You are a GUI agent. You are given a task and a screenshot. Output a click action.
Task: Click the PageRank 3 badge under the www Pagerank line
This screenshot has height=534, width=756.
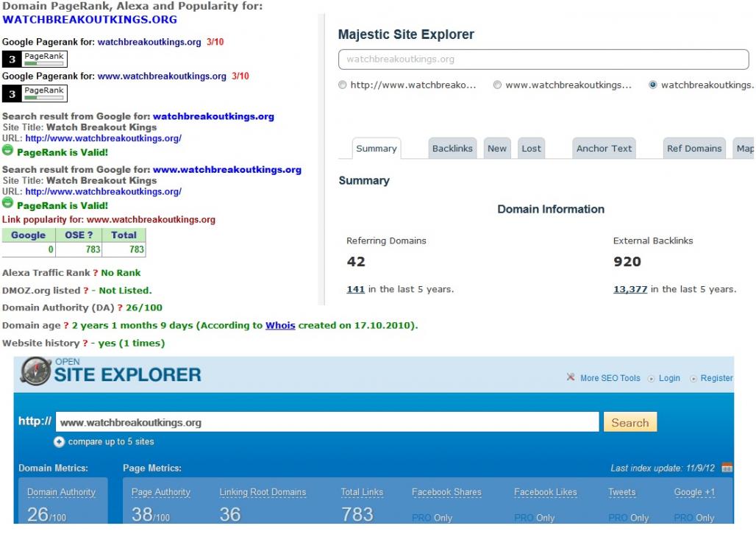pyautogui.click(x=35, y=93)
